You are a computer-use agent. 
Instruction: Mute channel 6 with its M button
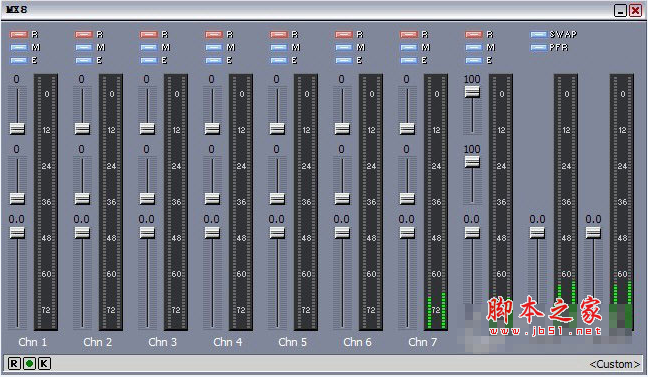tap(344, 48)
